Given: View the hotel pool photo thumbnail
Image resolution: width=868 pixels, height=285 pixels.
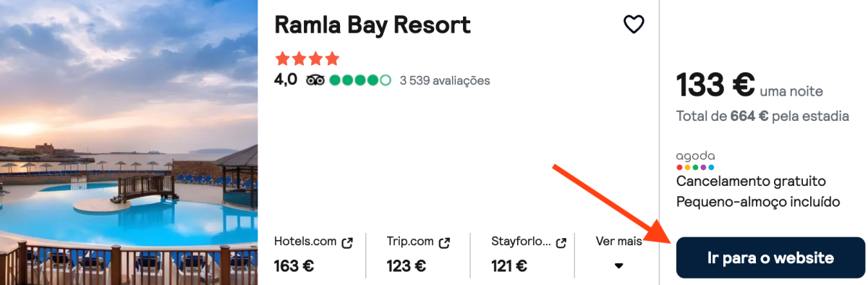Looking at the screenshot, I should click(x=129, y=142).
